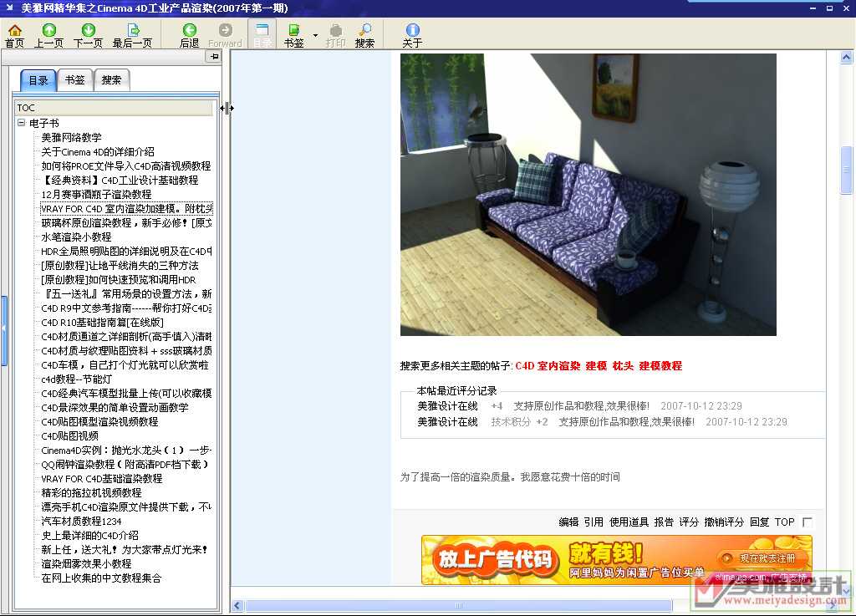Open 关于Cinema 4D的详细介绍 entry
Viewport: 856px width, 616px height.
(x=98, y=151)
